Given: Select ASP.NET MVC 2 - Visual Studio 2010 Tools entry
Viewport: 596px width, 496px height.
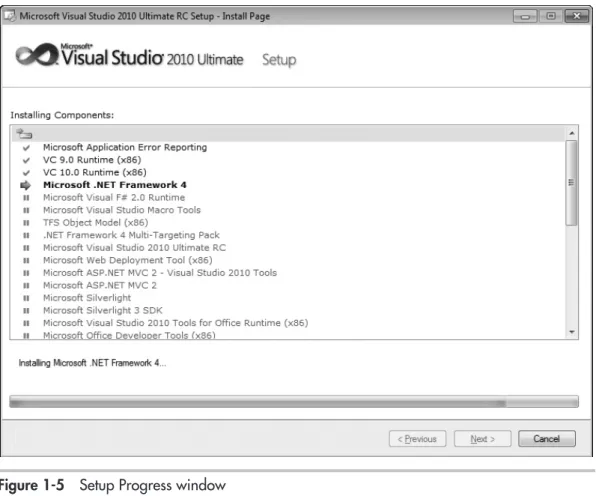Looking at the screenshot, I should [x=160, y=273].
